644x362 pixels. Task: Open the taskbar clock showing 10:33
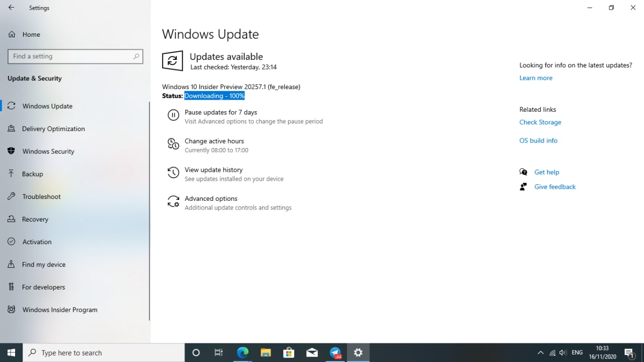pyautogui.click(x=602, y=352)
